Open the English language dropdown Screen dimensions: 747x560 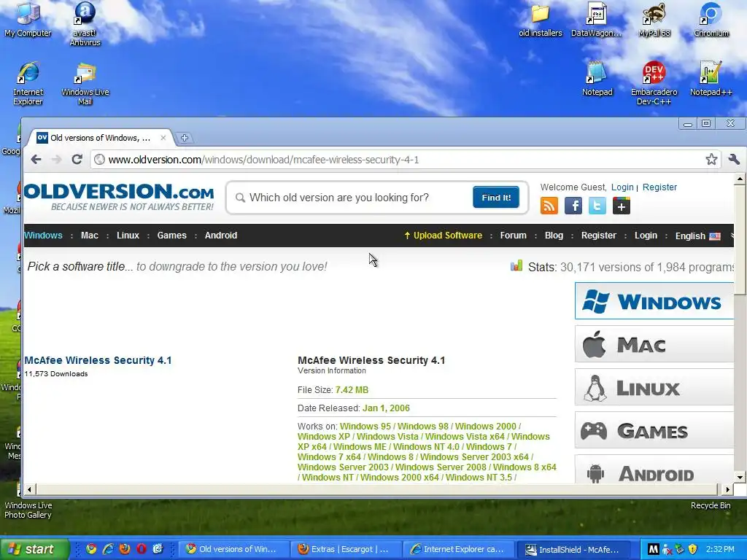(698, 236)
